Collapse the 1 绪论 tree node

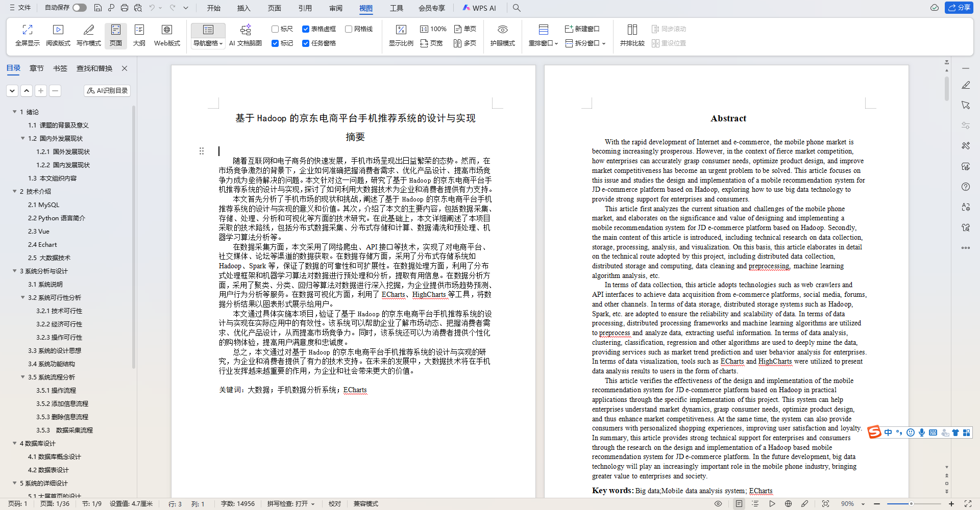(15, 112)
